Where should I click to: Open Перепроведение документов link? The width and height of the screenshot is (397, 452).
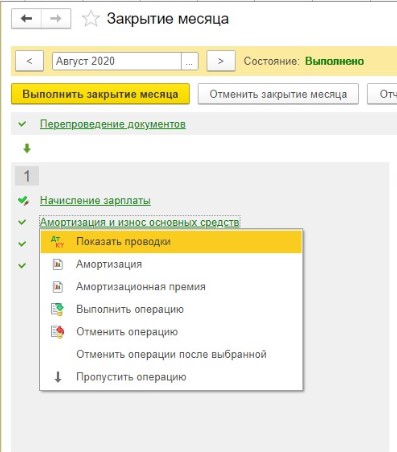click(113, 124)
